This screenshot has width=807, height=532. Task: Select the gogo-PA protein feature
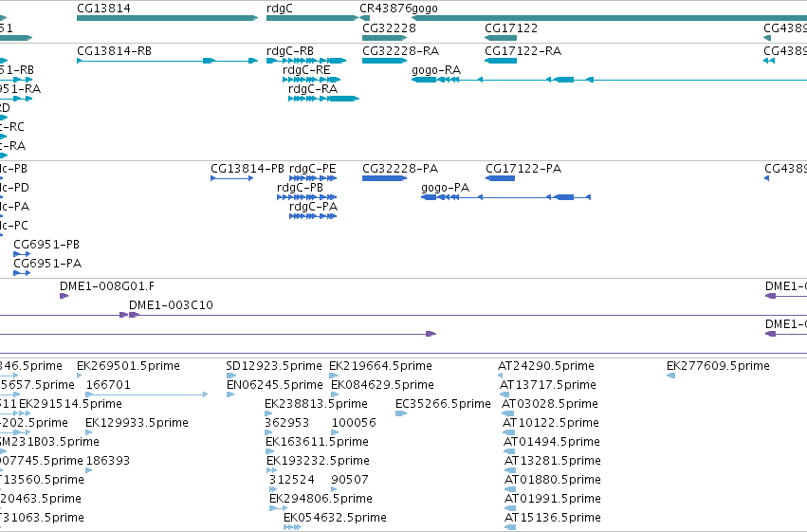pyautogui.click(x=506, y=197)
